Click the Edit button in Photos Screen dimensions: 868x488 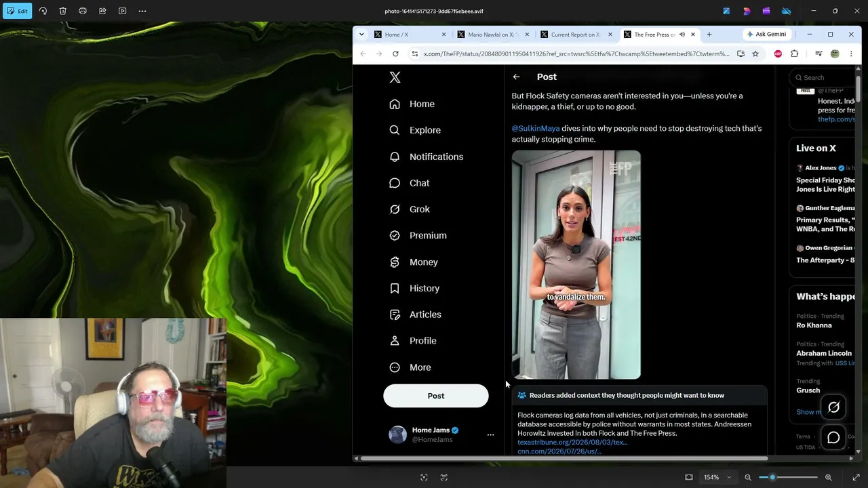click(x=17, y=11)
